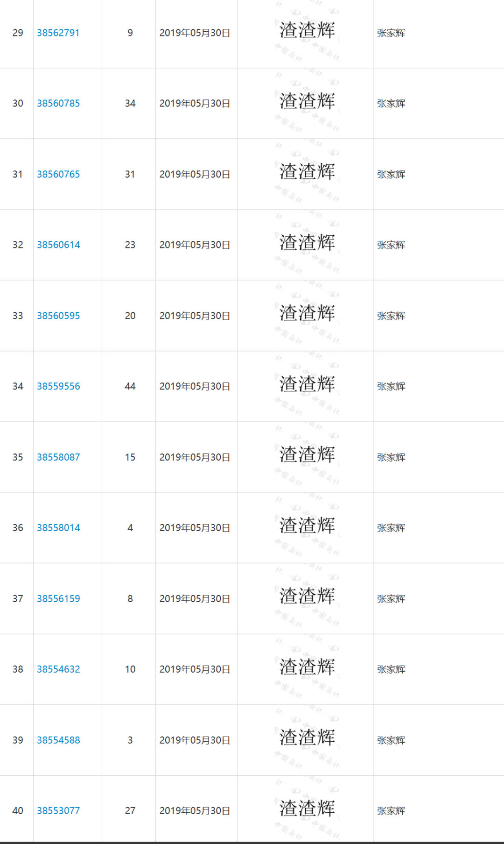Screen dimensions: 504x844
Task: Click applicant 张家辉 in row 40
Action: click(x=391, y=810)
